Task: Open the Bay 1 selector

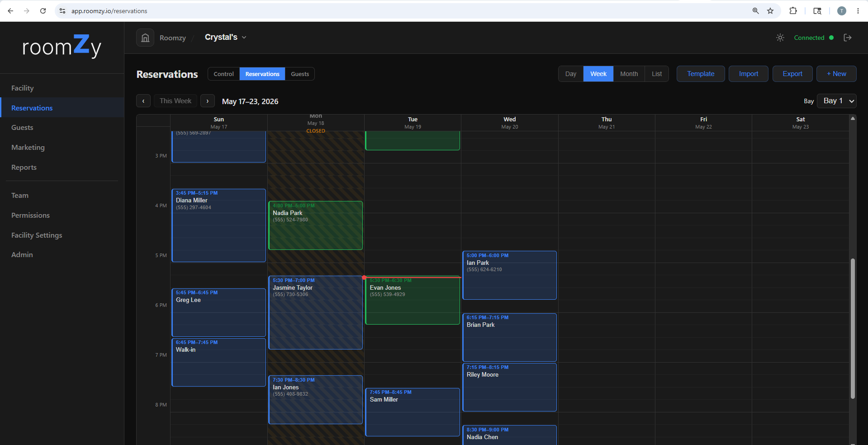Action: click(836, 101)
